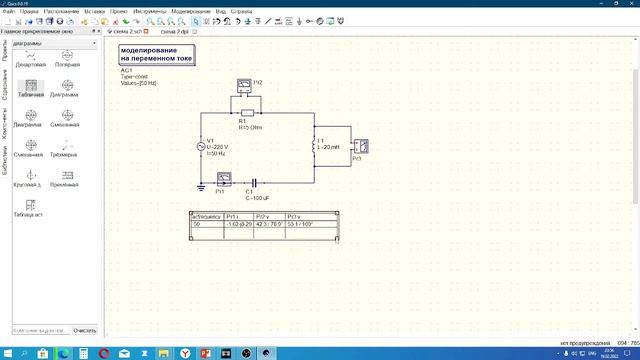Select the Таблица ист. item

pos(28,209)
